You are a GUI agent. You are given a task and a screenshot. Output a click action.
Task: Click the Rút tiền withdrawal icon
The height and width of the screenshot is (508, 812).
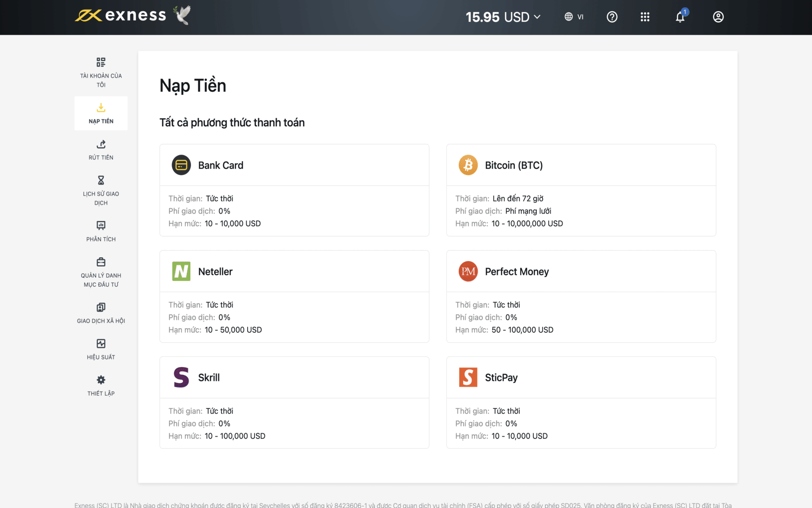click(x=101, y=144)
